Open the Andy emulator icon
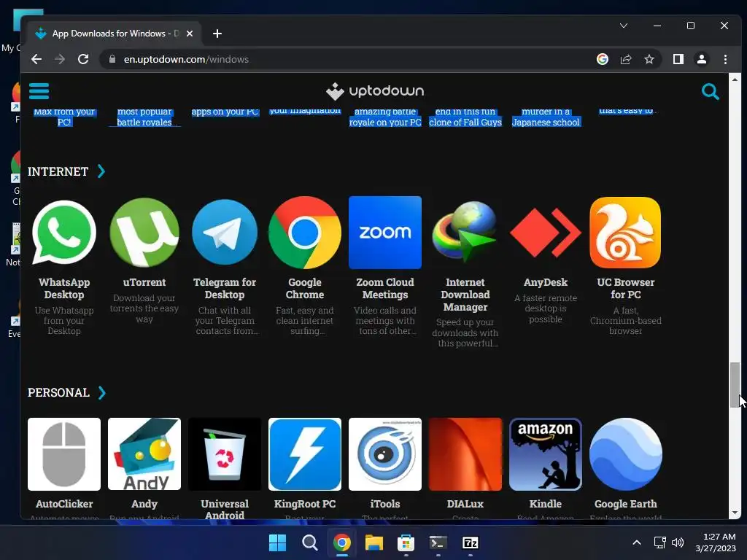The width and height of the screenshot is (747, 560). (144, 454)
